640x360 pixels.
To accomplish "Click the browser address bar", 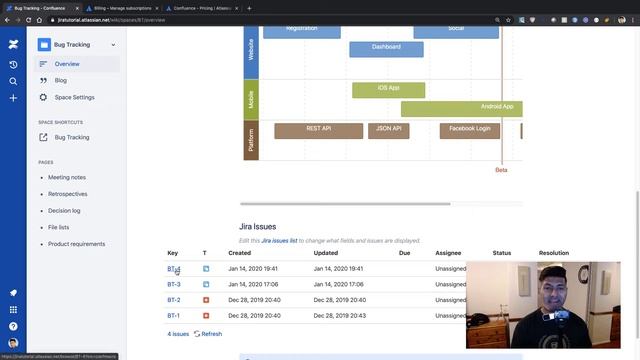I will click(269, 20).
